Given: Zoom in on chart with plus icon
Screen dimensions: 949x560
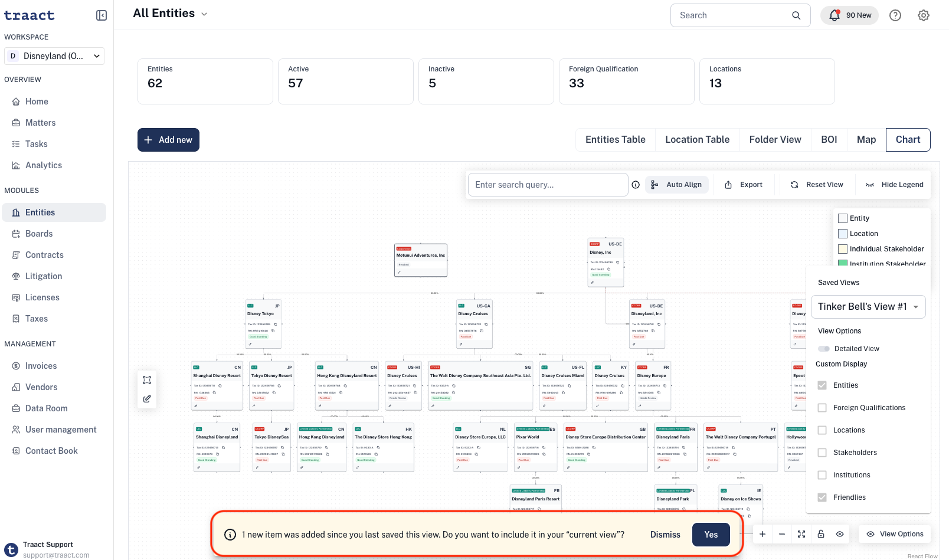Looking at the screenshot, I should pyautogui.click(x=763, y=534).
